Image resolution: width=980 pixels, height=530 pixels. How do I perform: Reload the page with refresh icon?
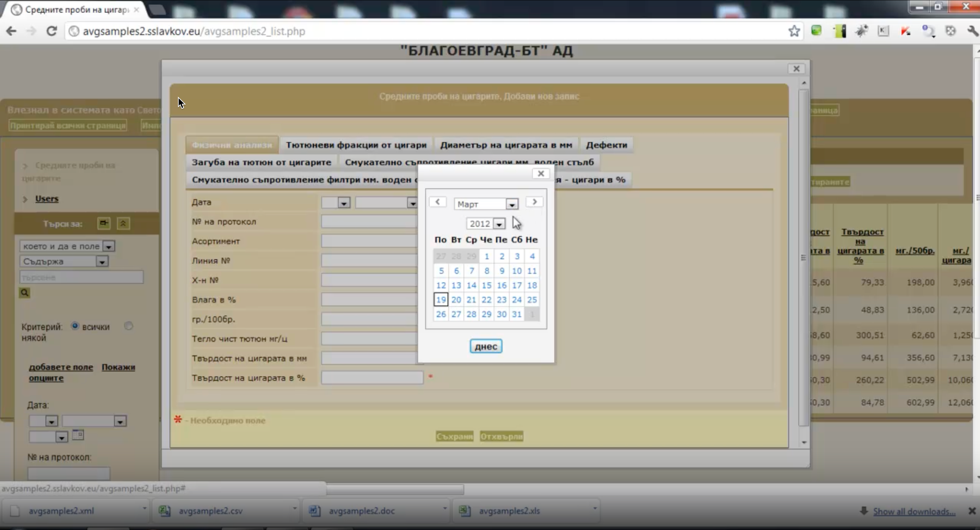51,31
